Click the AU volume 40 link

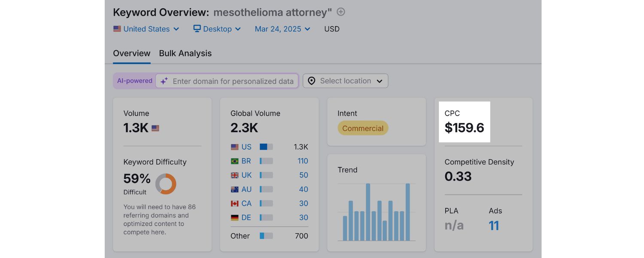pyautogui.click(x=304, y=189)
